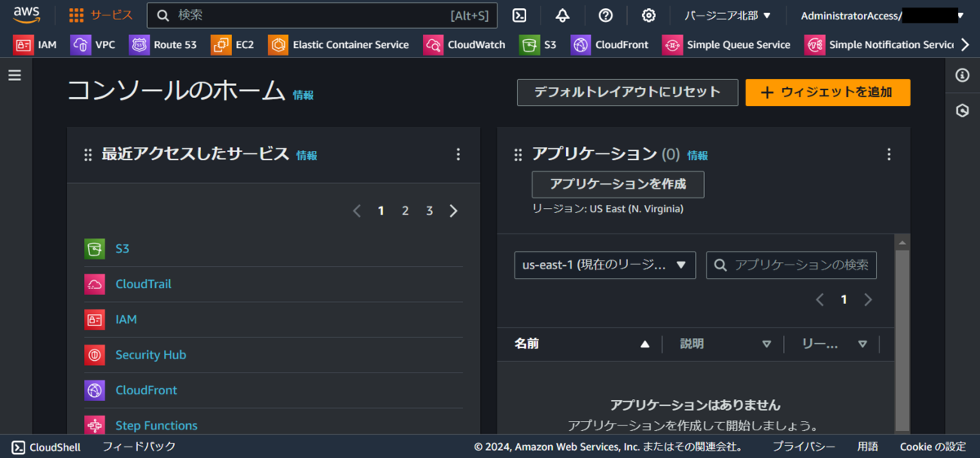Open Cookie の設定 footer link
The width and height of the screenshot is (980, 458).
click(x=933, y=447)
